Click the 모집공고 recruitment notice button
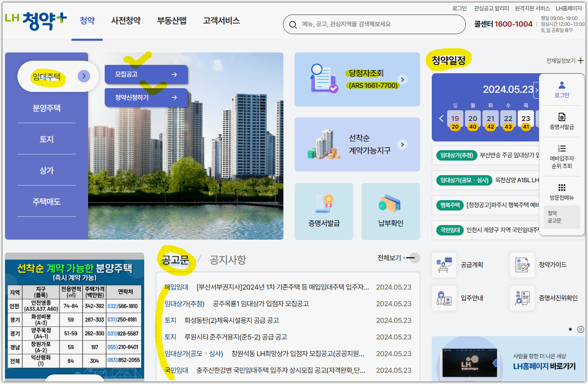 145,74
